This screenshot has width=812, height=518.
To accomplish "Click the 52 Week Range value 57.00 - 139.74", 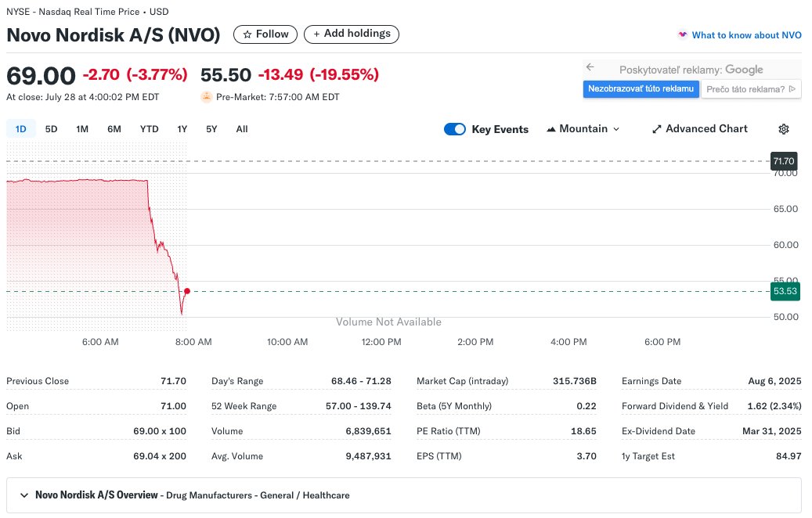I will pyautogui.click(x=359, y=405).
